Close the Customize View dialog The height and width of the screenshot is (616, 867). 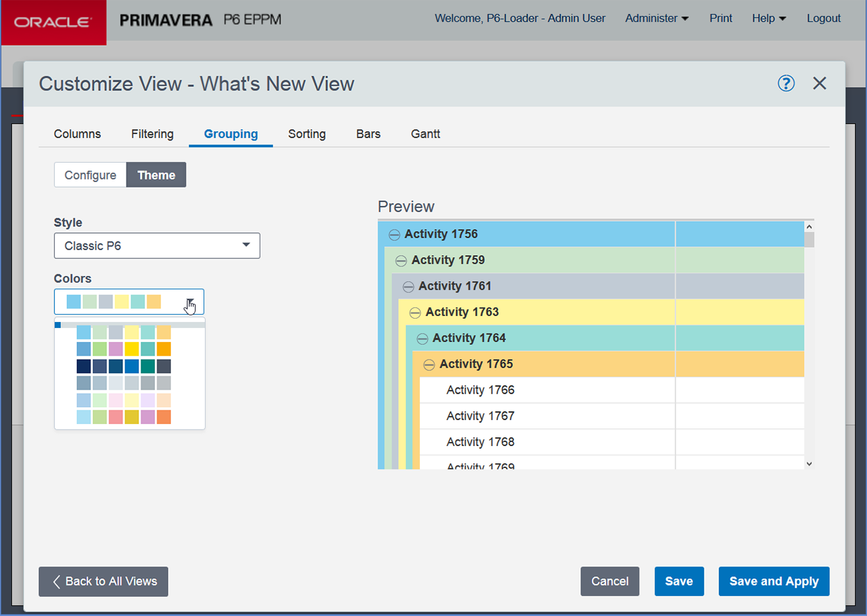pyautogui.click(x=819, y=83)
